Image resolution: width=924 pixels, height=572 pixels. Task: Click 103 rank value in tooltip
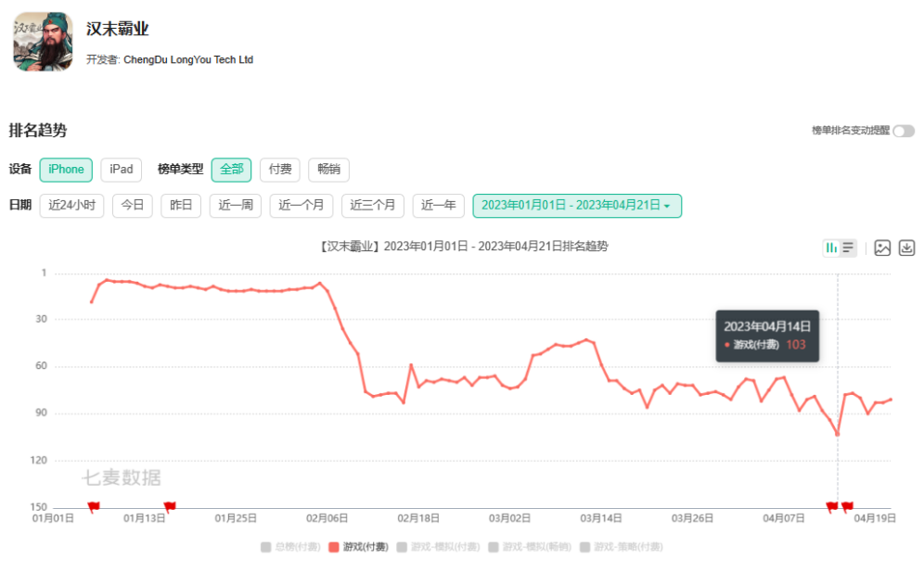[x=796, y=345]
